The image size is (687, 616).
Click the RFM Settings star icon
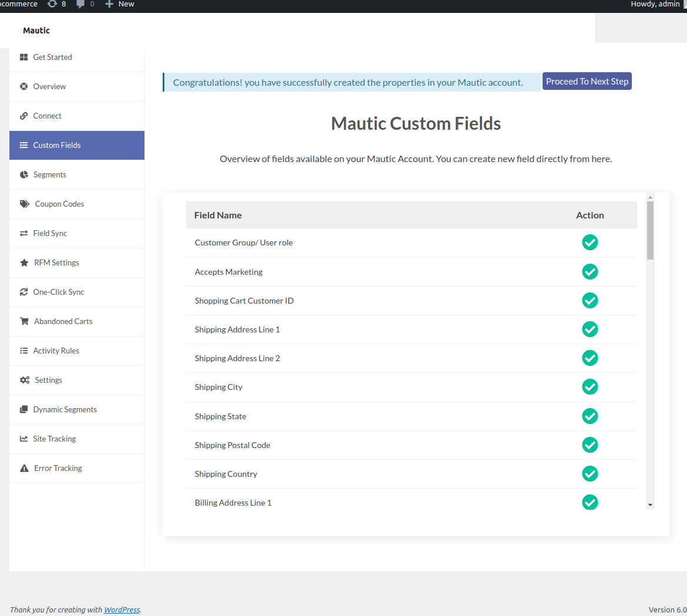24,263
